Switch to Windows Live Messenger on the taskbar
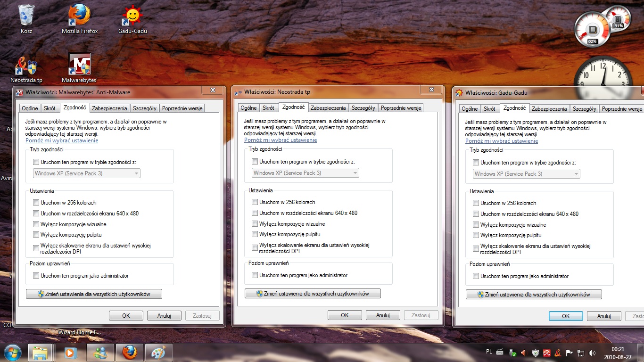Image resolution: width=644 pixels, height=362 pixels. point(100,352)
